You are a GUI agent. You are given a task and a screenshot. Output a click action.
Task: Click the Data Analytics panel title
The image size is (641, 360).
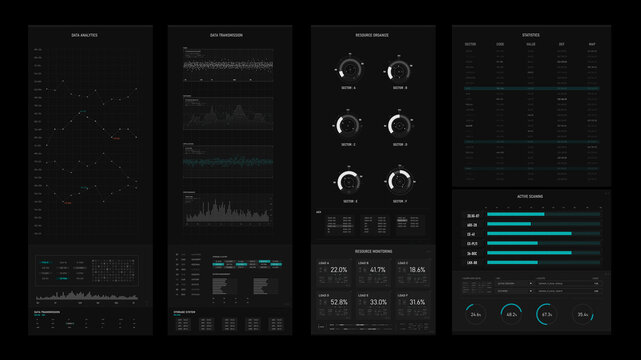click(x=84, y=35)
